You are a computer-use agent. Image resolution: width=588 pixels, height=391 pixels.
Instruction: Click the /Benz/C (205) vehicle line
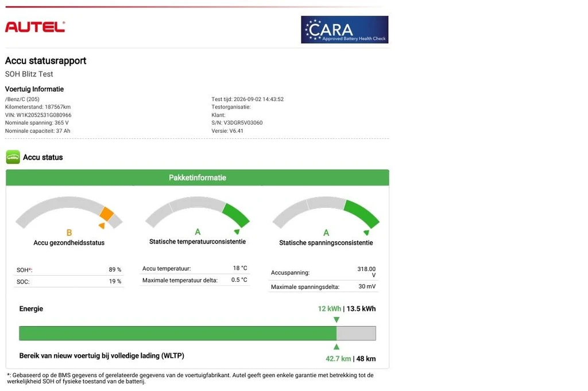coord(22,99)
